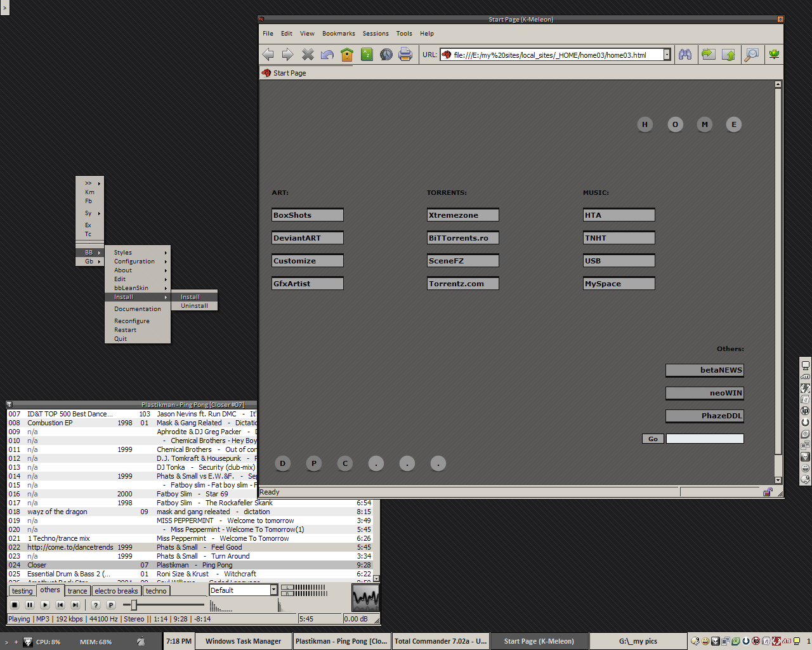Skip to previous track
Image resolution: width=812 pixels, height=650 pixels.
tap(60, 605)
